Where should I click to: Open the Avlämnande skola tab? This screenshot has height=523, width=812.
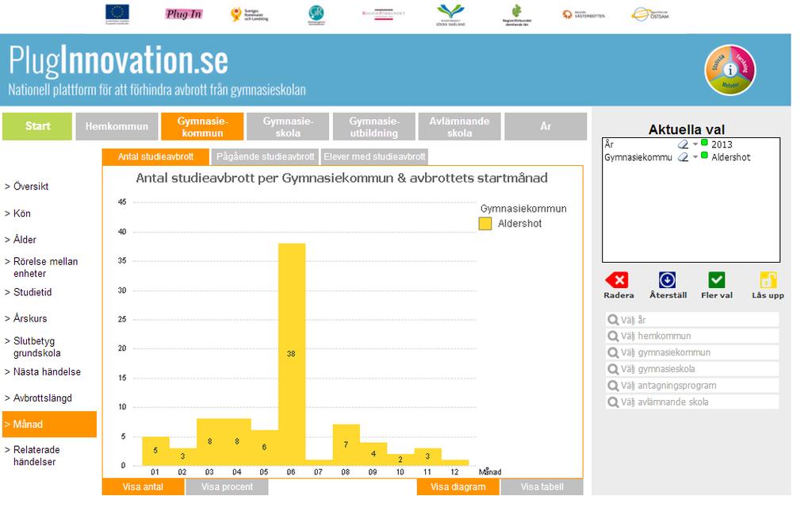[459, 126]
